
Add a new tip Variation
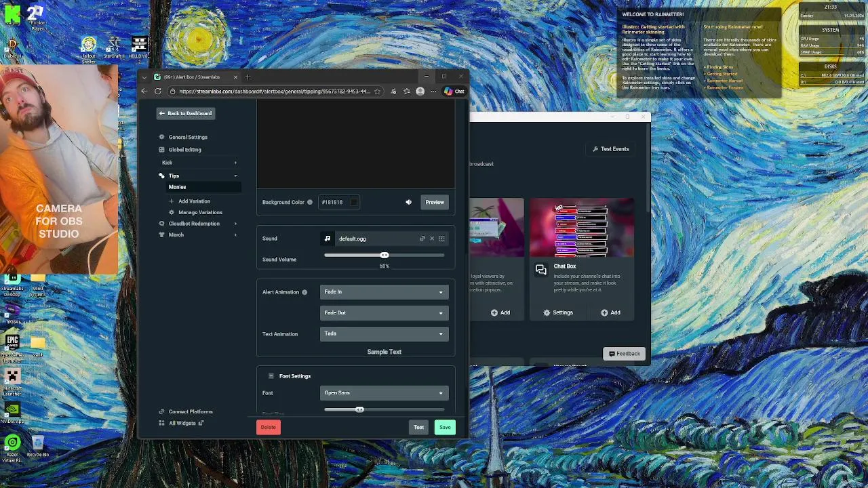tap(194, 201)
